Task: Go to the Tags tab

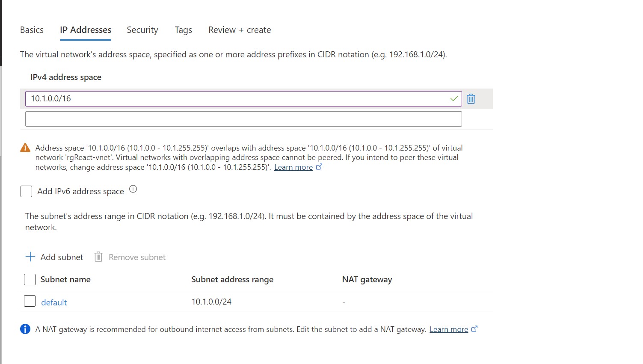Action: pyautogui.click(x=183, y=30)
